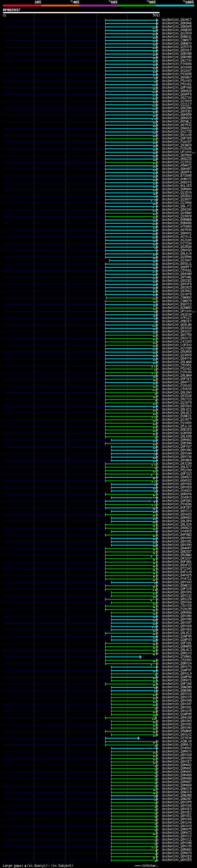Click hit name UniRef100_Q9FV66
197x868 pixels.
[177, 88]
